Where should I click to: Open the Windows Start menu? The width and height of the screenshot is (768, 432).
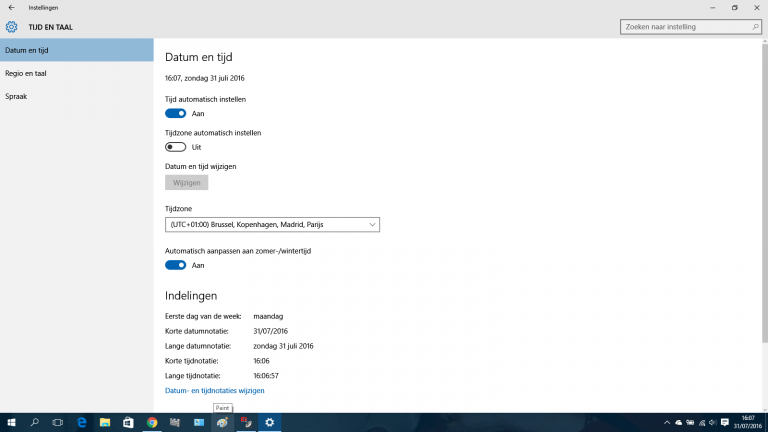point(11,423)
